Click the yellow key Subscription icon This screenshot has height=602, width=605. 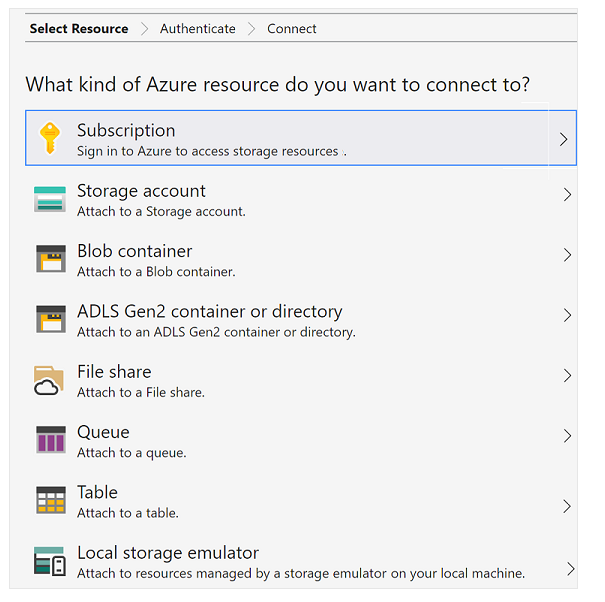click(x=49, y=138)
